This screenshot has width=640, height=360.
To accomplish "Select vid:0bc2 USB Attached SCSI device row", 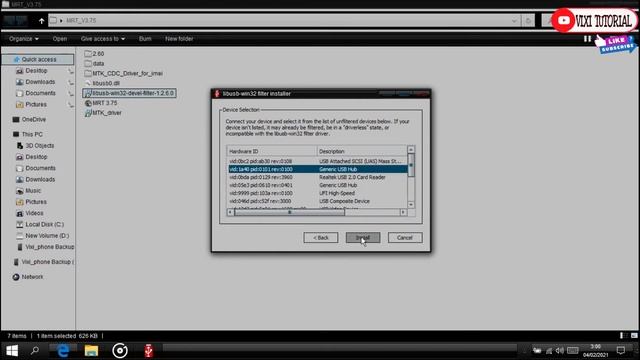I will coord(318,161).
